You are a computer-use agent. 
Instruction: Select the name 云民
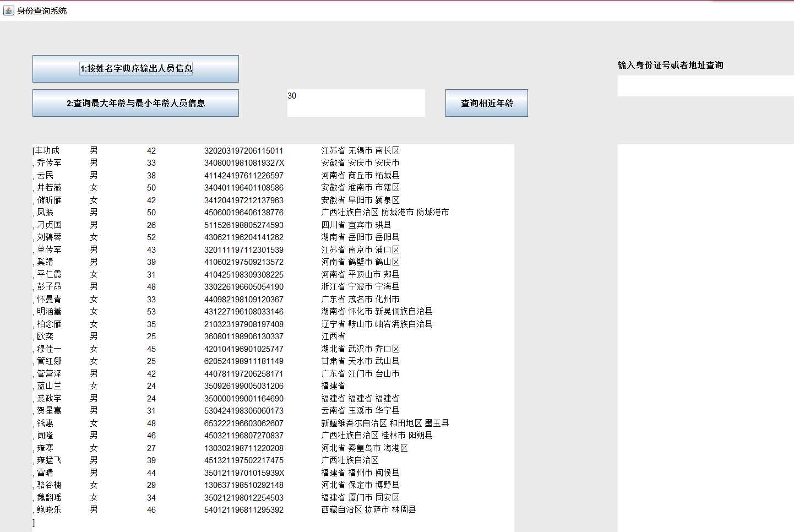coord(45,175)
